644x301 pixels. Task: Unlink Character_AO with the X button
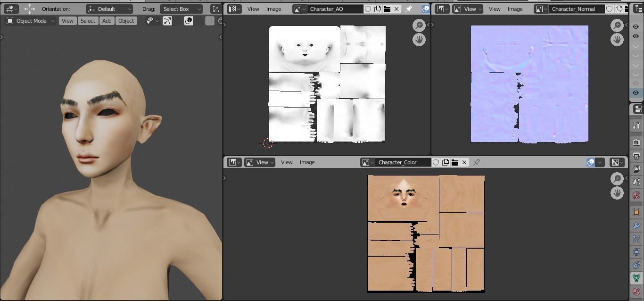point(396,9)
